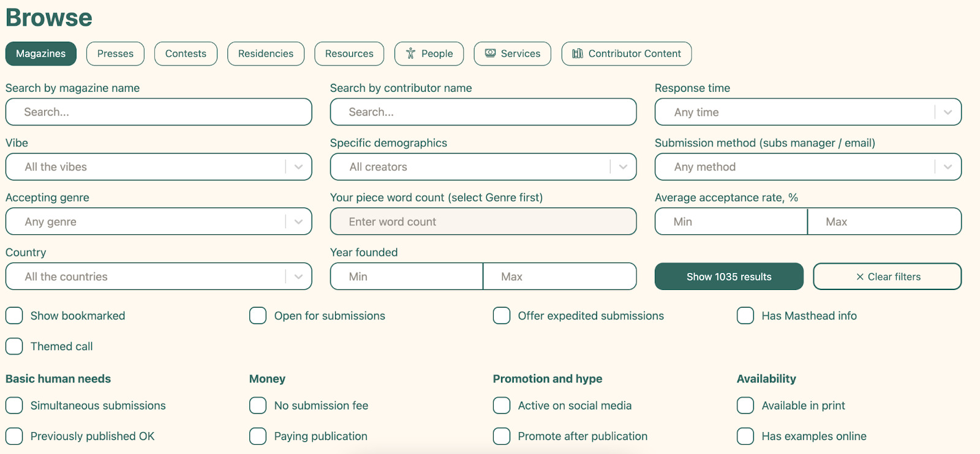The height and width of the screenshot is (454, 980).
Task: Click the Services tab monitor icon
Action: tap(490, 54)
